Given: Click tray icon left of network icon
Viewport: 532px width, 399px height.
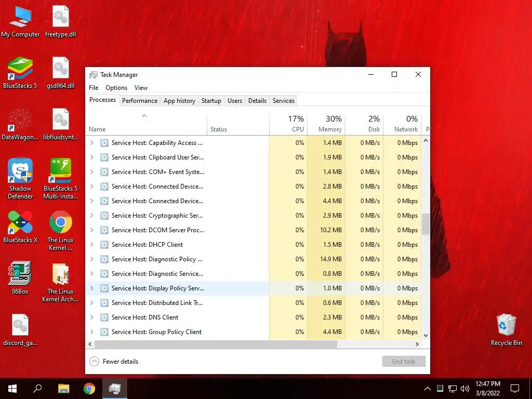Looking at the screenshot, I should point(440,389).
